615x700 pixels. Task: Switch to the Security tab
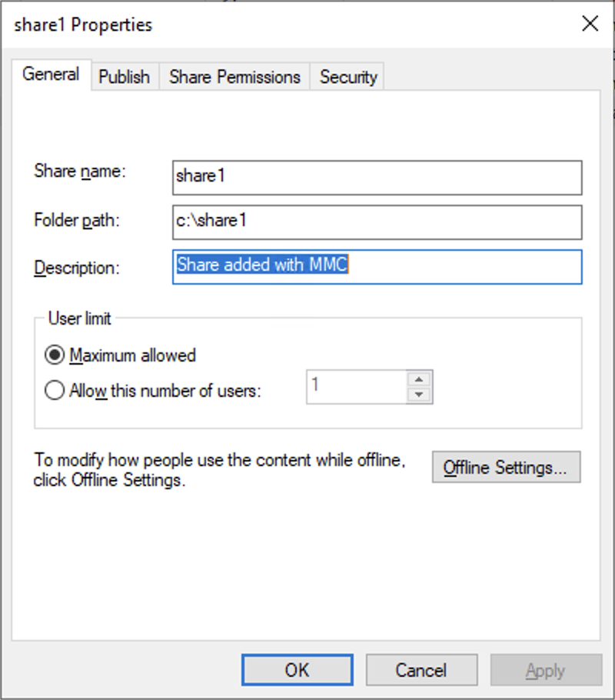click(x=347, y=76)
